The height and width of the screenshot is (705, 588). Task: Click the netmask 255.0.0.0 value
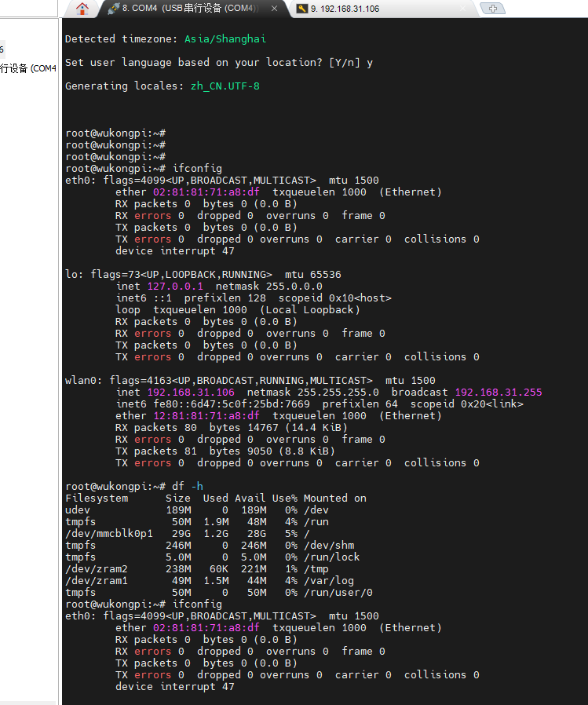click(x=294, y=286)
